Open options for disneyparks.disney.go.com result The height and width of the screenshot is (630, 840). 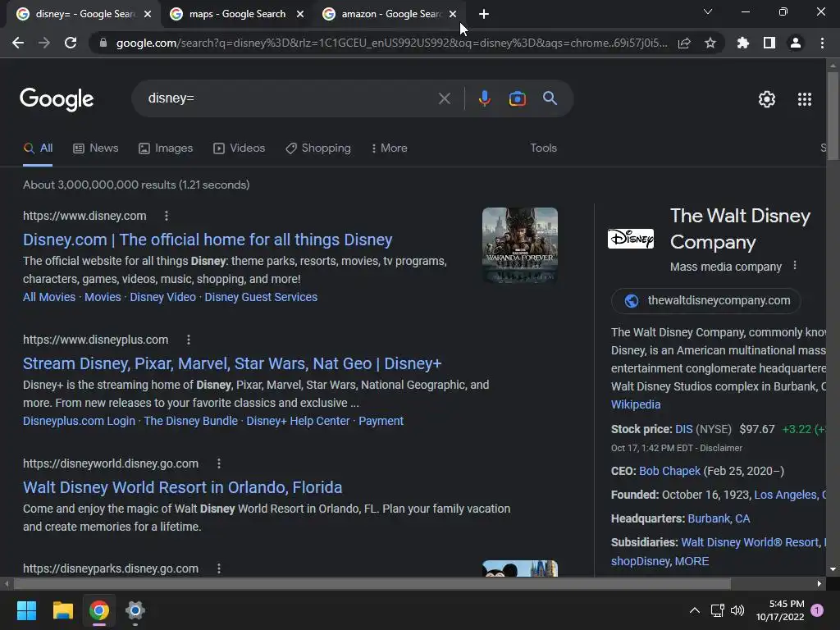(218, 568)
